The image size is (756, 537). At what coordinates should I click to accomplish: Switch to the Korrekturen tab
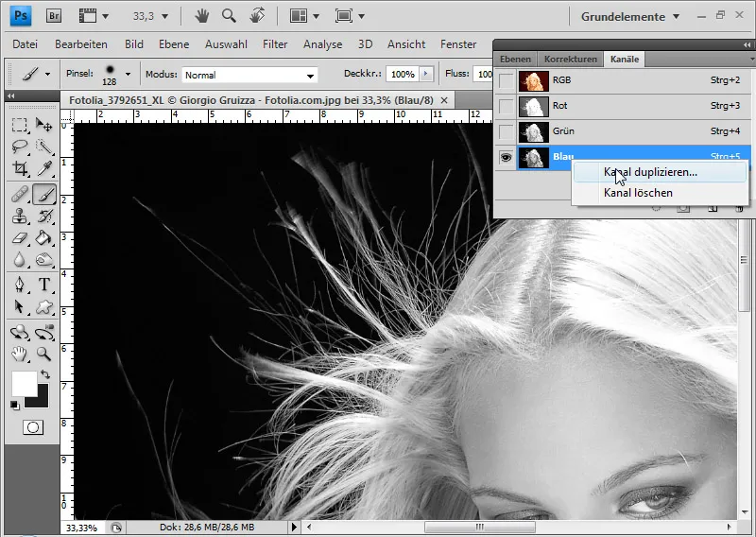(571, 60)
